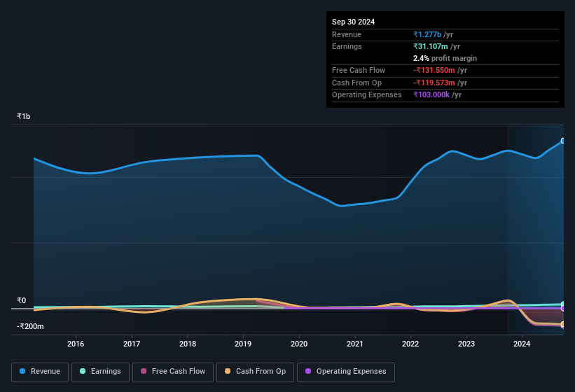Image resolution: width=575 pixels, height=392 pixels.
Task: Click the 2016 x-axis label
Action: tap(76, 344)
